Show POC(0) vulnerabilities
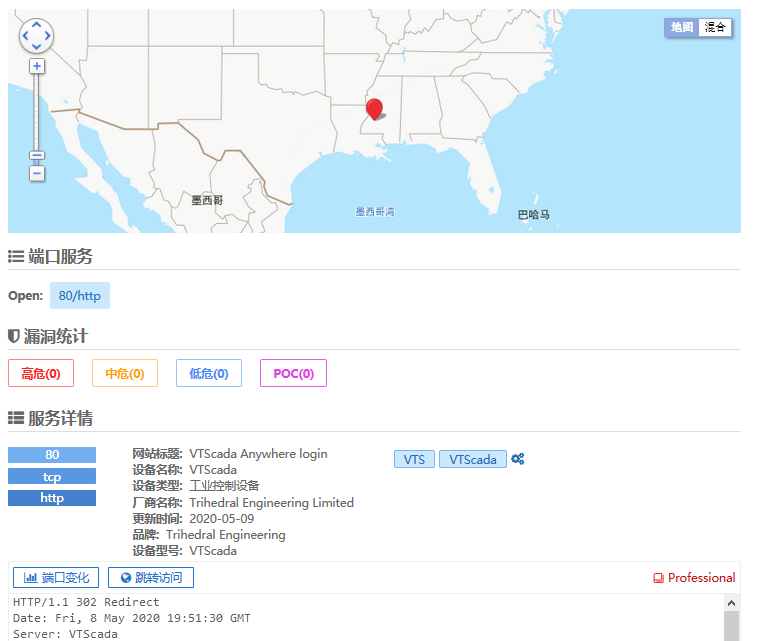This screenshot has width=763, height=641. coord(293,373)
